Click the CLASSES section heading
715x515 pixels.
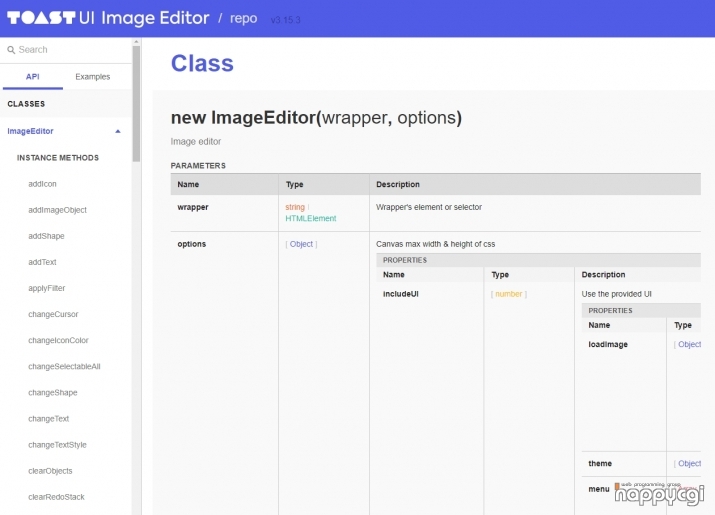click(x=26, y=104)
